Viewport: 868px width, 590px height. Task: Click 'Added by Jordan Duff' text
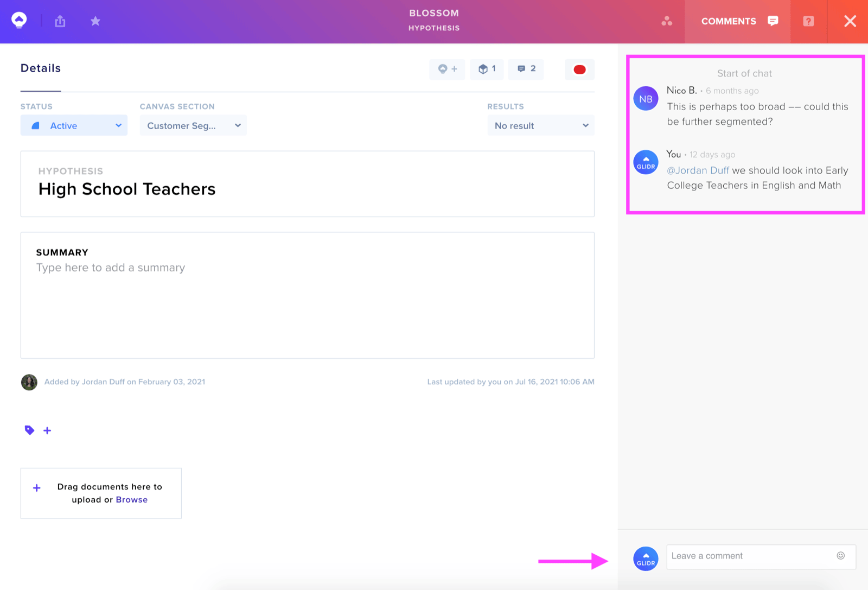(x=125, y=382)
